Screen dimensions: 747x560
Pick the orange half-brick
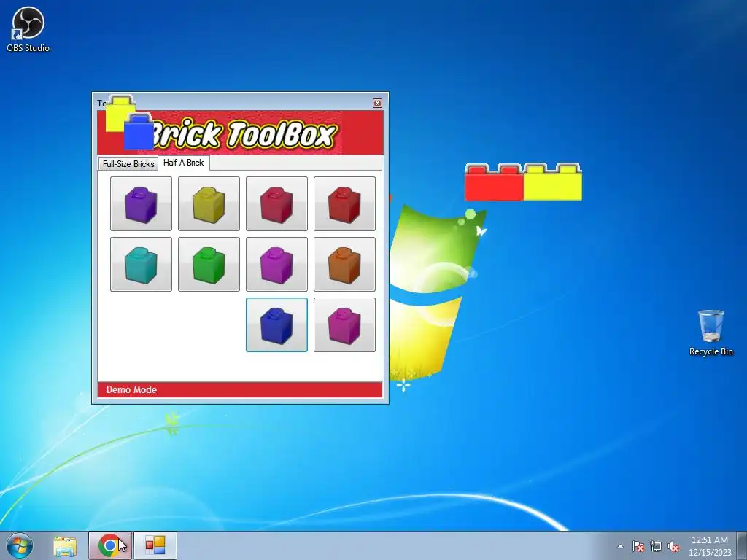[x=344, y=264]
